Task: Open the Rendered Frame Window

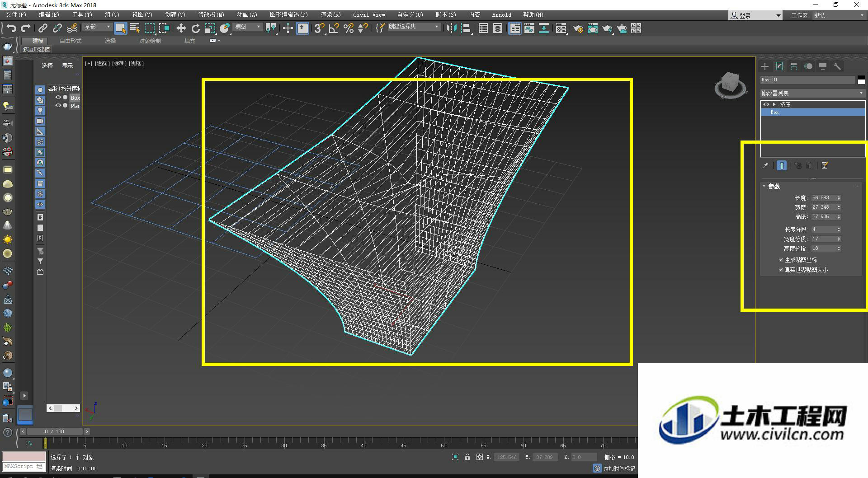Action: (593, 28)
